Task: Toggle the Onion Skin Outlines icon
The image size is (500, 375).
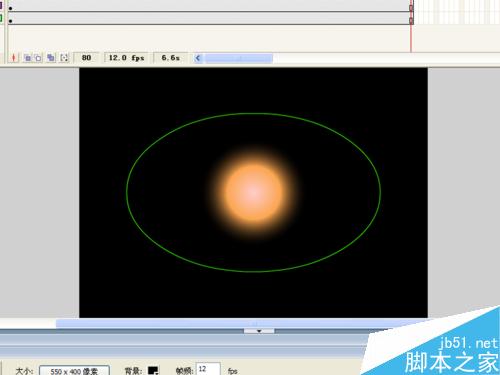Action: [38, 58]
